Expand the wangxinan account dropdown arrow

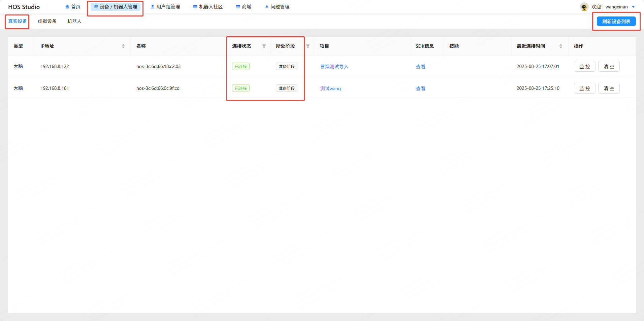click(633, 7)
